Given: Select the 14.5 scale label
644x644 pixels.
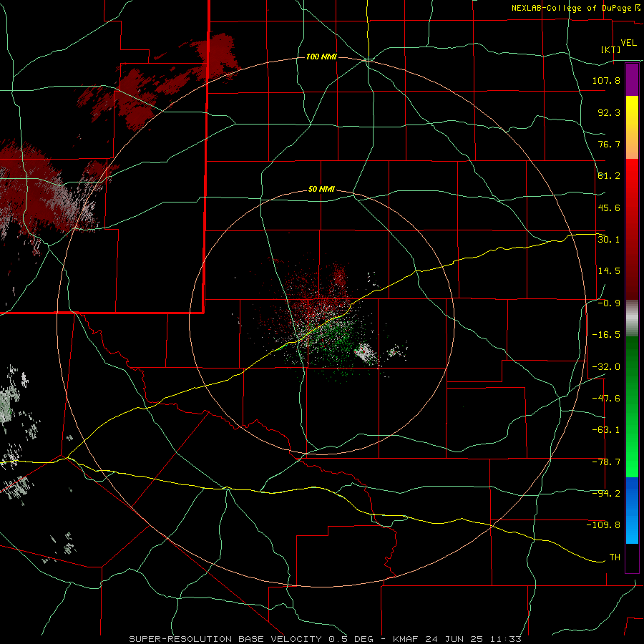Looking at the screenshot, I should coord(609,271).
